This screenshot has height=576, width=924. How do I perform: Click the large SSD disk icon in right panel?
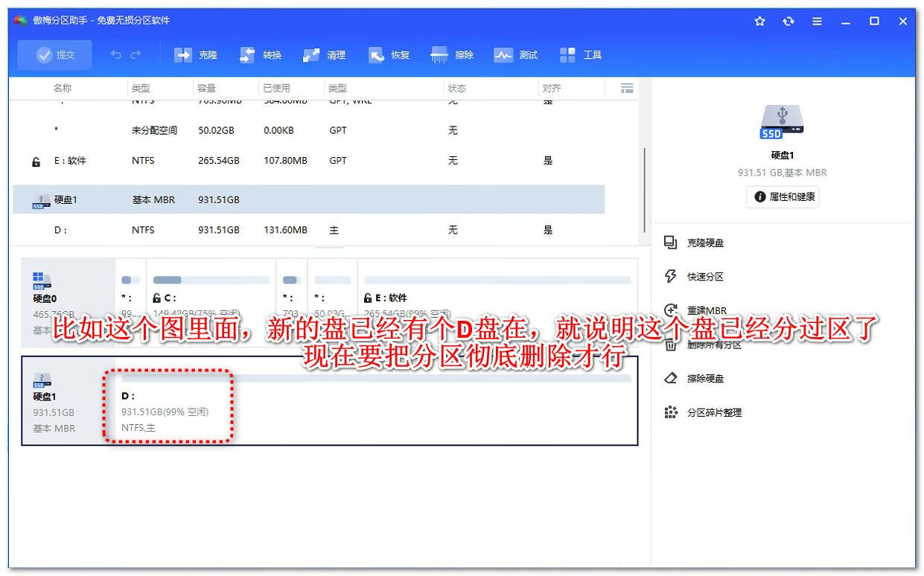coord(783,122)
